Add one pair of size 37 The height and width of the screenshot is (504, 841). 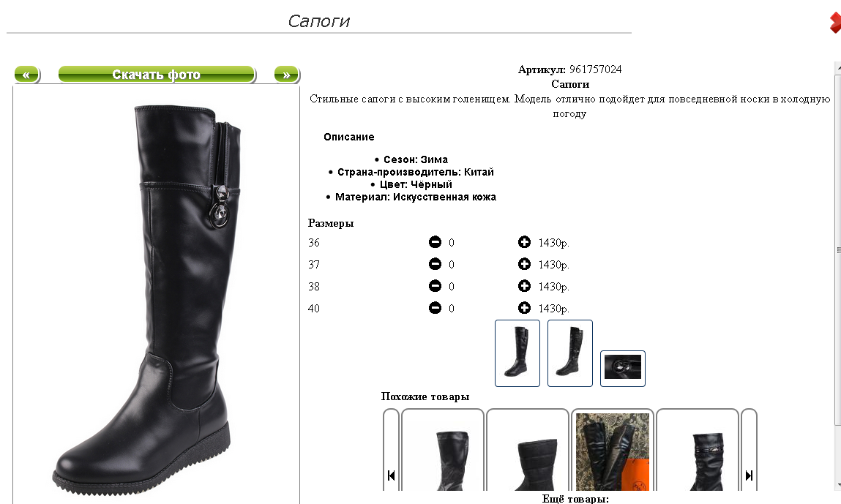524,264
